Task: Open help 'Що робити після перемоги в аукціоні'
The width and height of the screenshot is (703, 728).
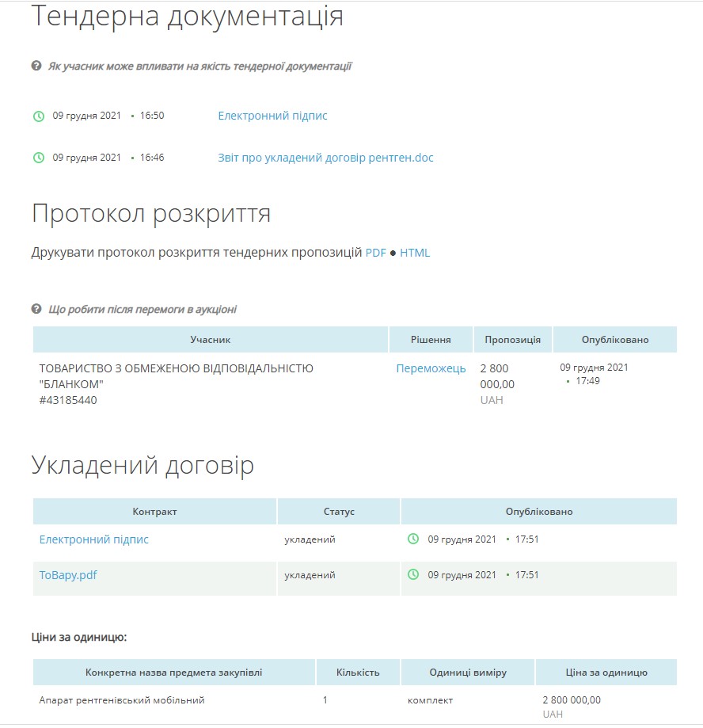Action: [x=142, y=309]
